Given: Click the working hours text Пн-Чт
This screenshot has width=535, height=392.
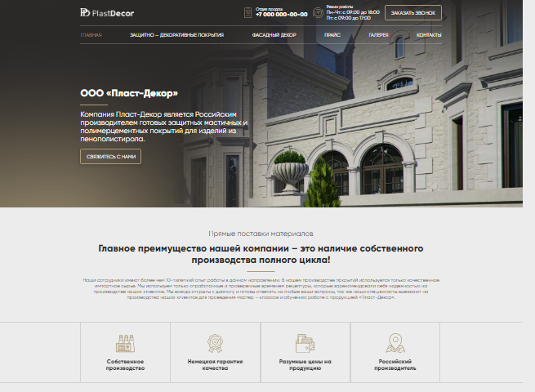Looking at the screenshot, I should (x=353, y=12).
